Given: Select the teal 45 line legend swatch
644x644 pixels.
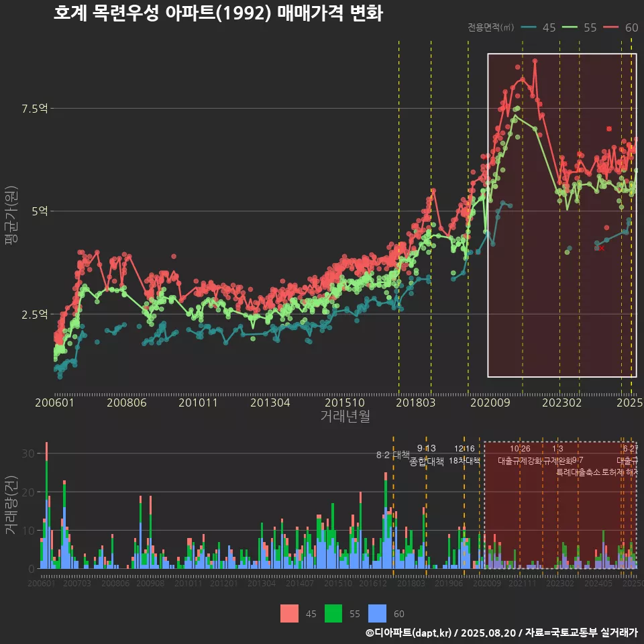Looking at the screenshot, I should 529,28.
